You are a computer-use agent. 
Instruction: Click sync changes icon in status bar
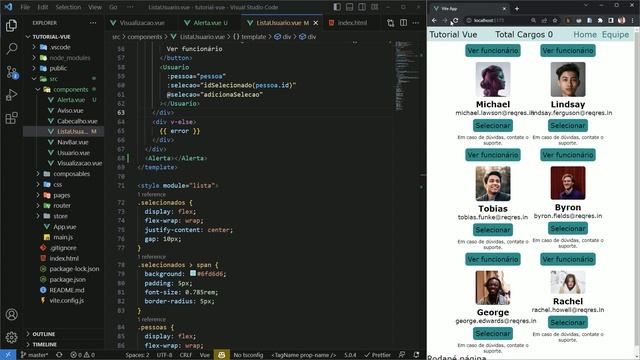pos(59,355)
